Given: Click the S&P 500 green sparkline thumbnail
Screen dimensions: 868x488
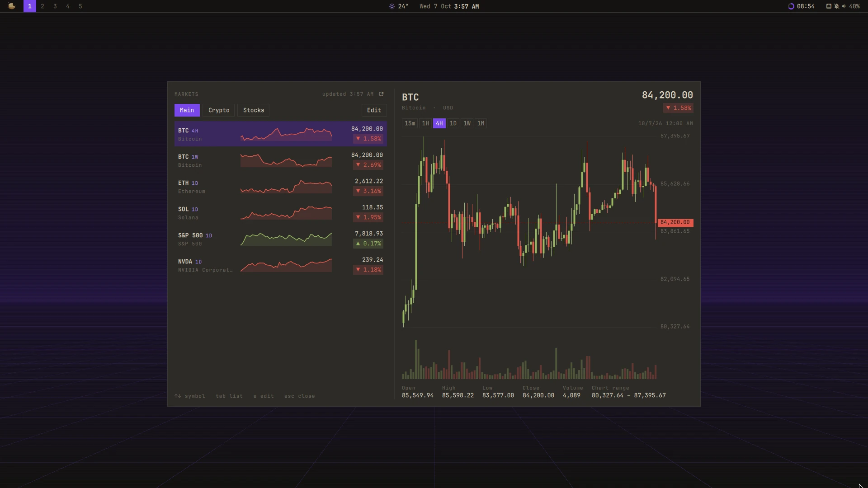Looking at the screenshot, I should 286,239.
